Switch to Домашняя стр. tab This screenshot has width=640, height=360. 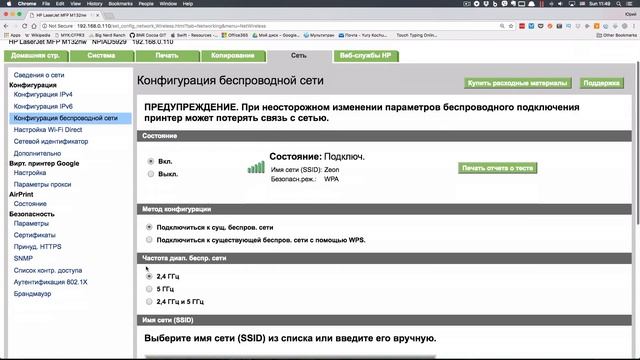[x=36, y=56]
